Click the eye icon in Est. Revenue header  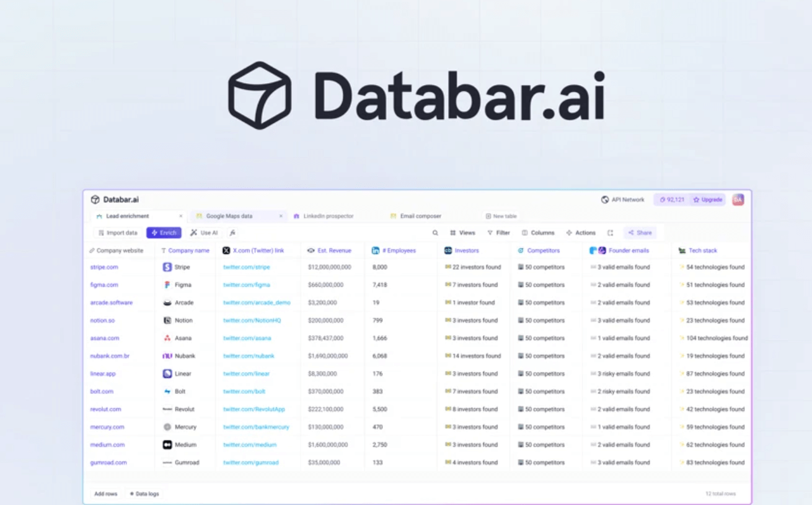(x=311, y=251)
